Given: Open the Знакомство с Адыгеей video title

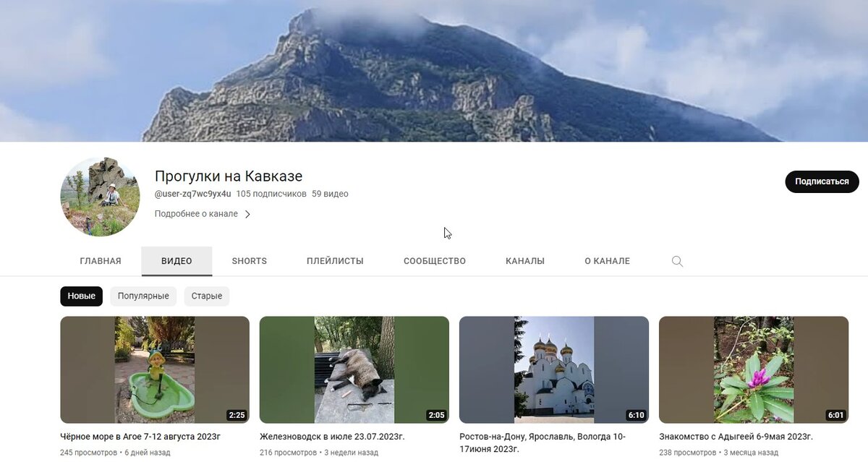Looking at the screenshot, I should 742,436.
